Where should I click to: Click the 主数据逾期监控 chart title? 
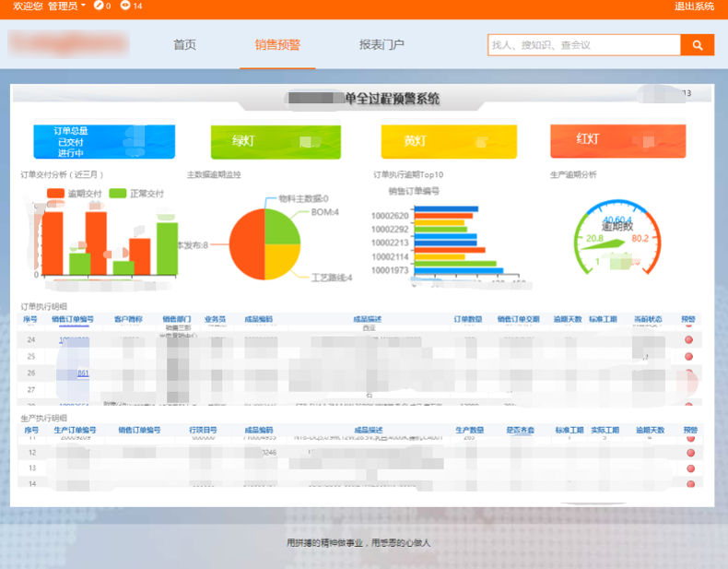pyautogui.click(x=214, y=174)
